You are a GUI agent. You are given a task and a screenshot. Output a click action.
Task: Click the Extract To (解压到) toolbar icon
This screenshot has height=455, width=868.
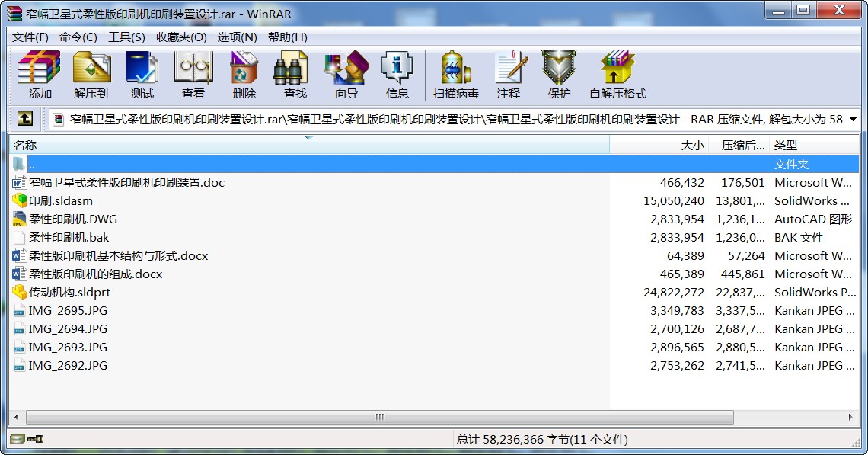91,68
